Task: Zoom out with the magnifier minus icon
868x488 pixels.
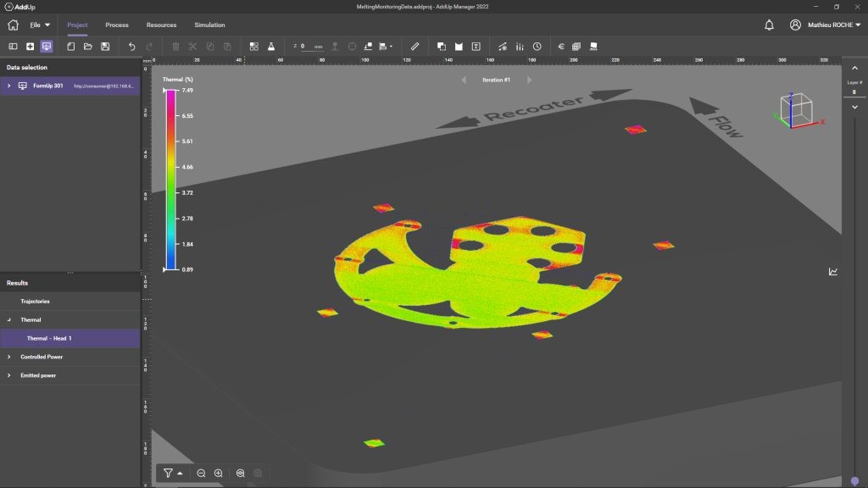Action: coord(201,474)
